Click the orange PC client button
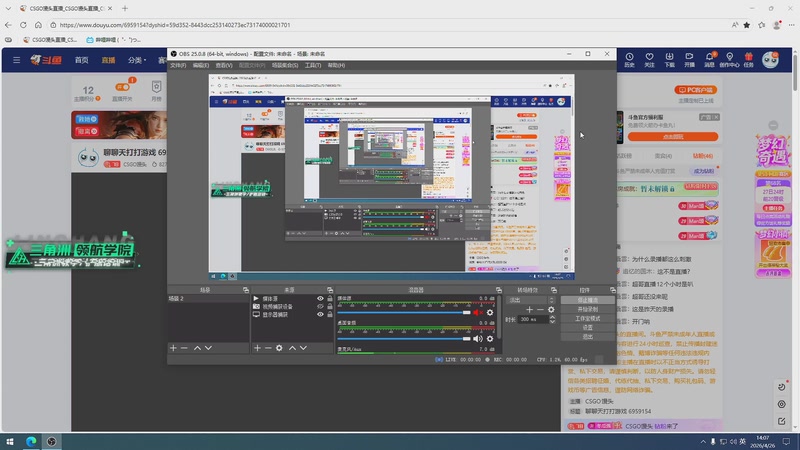 point(696,90)
